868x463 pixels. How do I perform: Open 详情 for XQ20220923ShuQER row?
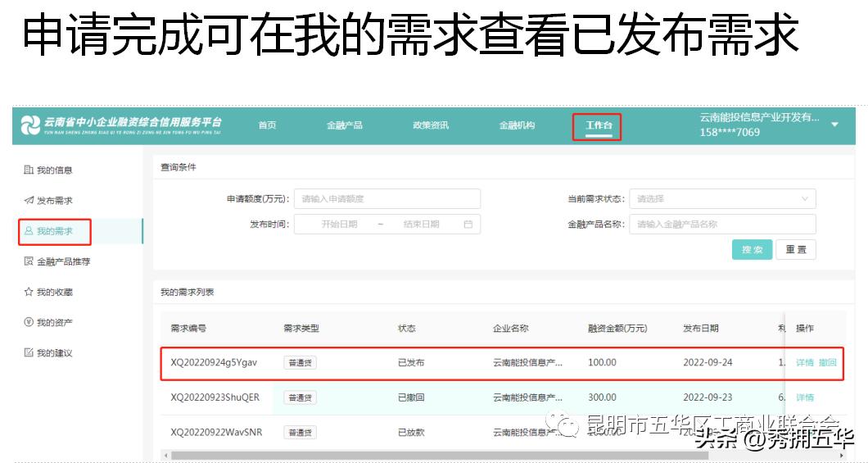(x=805, y=397)
